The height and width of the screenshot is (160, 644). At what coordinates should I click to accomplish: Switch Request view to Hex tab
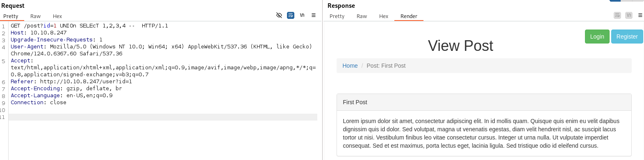57,16
